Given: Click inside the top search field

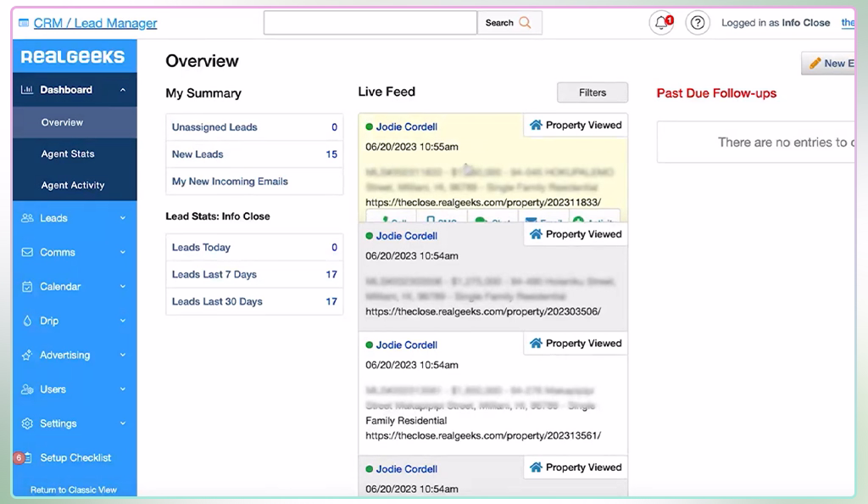Looking at the screenshot, I should [369, 22].
